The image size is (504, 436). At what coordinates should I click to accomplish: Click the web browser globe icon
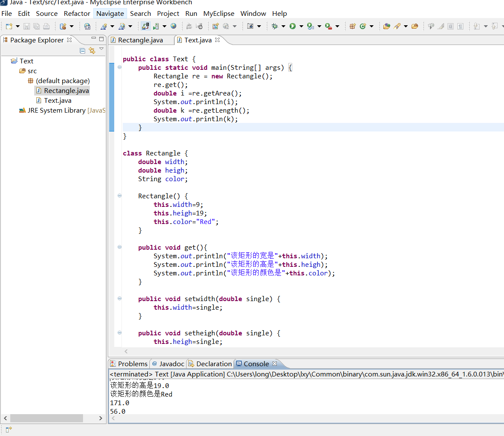(x=173, y=26)
